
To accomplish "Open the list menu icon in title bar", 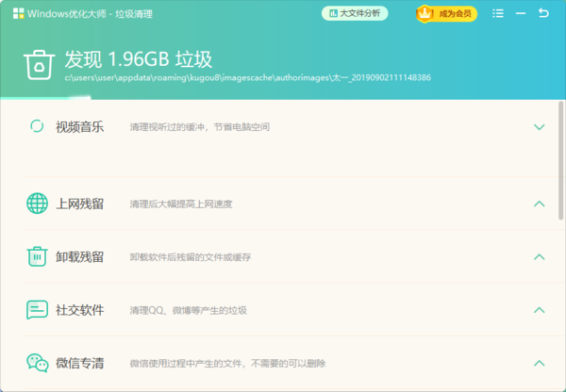I will [498, 13].
